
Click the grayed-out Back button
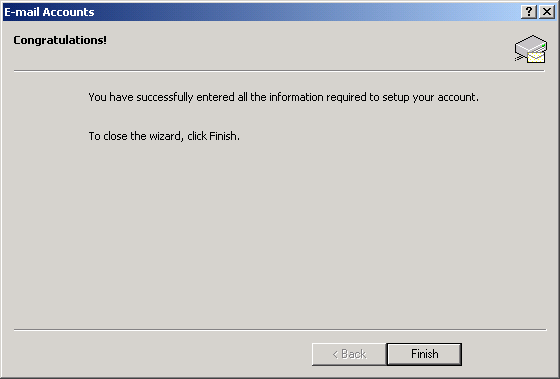coord(349,354)
